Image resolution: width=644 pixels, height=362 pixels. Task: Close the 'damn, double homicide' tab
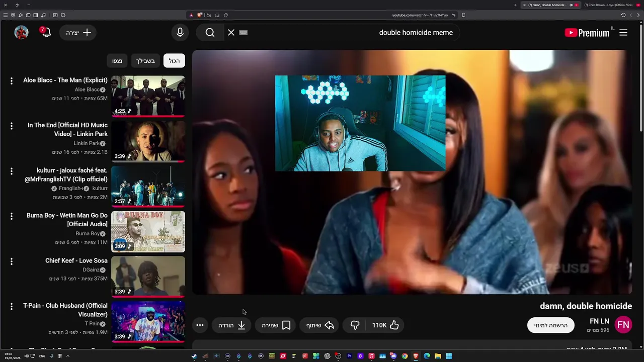pos(524,5)
